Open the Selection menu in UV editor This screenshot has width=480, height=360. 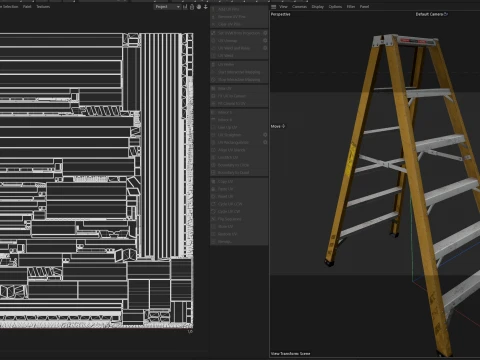[x=10, y=7]
